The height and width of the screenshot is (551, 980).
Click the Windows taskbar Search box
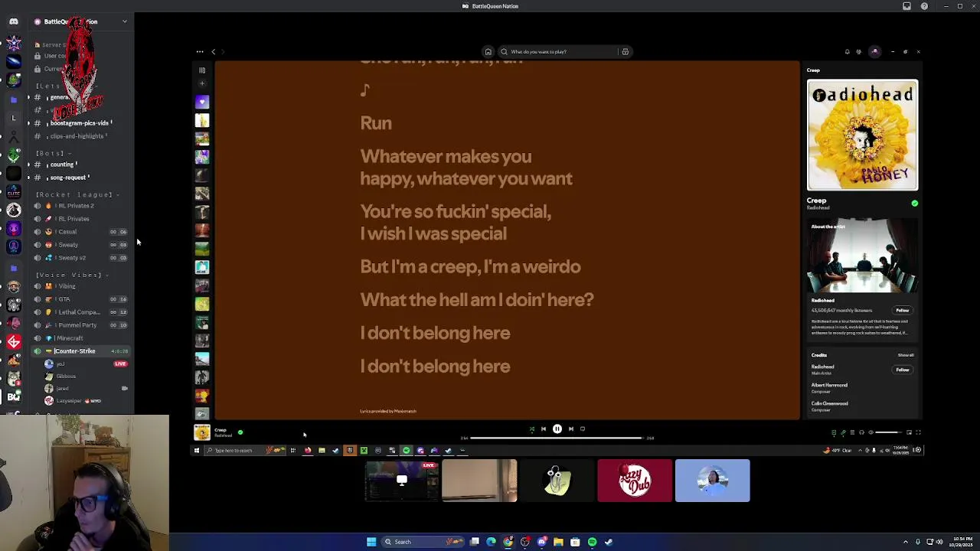click(x=423, y=542)
